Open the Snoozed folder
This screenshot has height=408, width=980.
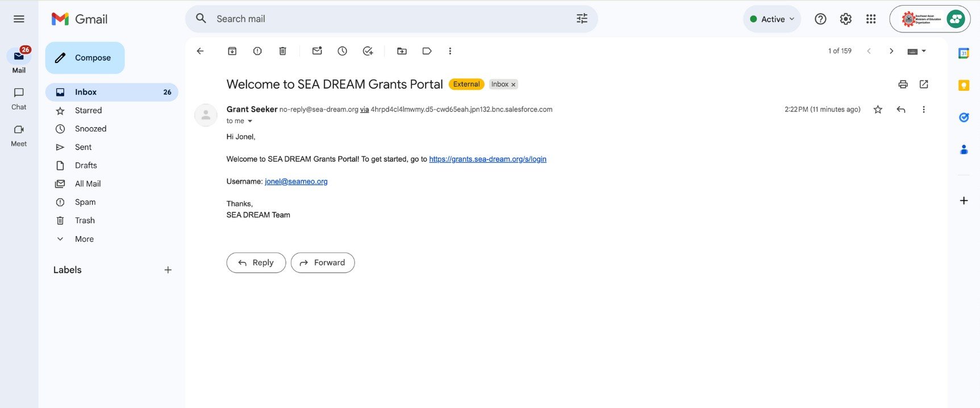pyautogui.click(x=112, y=129)
